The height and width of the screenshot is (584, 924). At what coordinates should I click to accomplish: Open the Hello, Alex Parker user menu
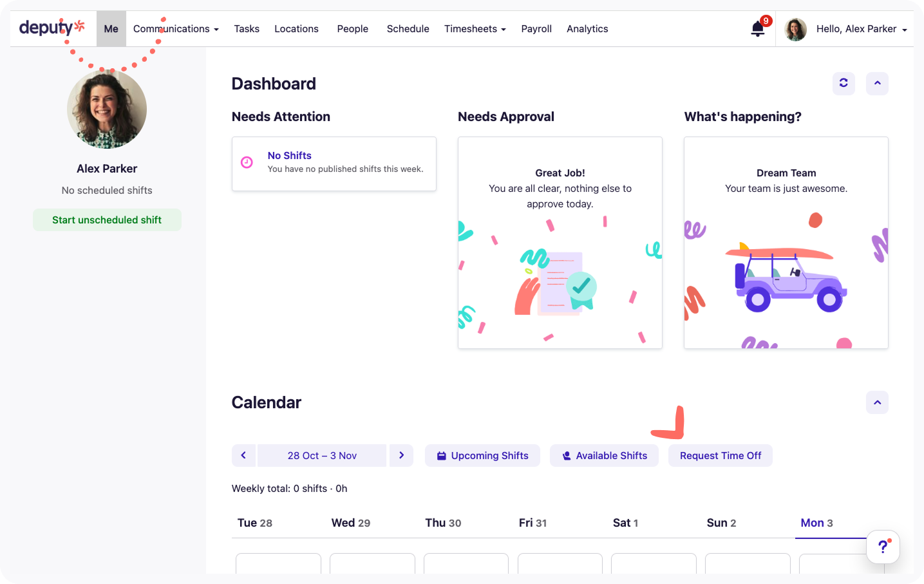pos(861,29)
